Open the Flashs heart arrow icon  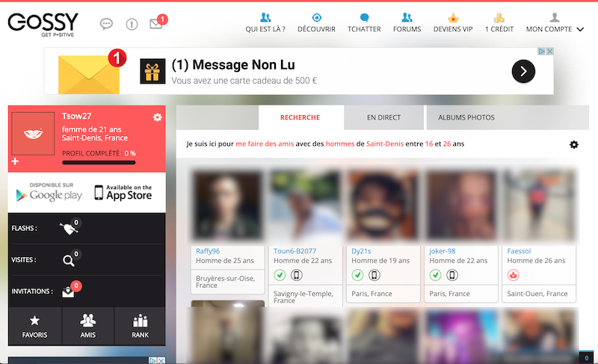point(69,227)
